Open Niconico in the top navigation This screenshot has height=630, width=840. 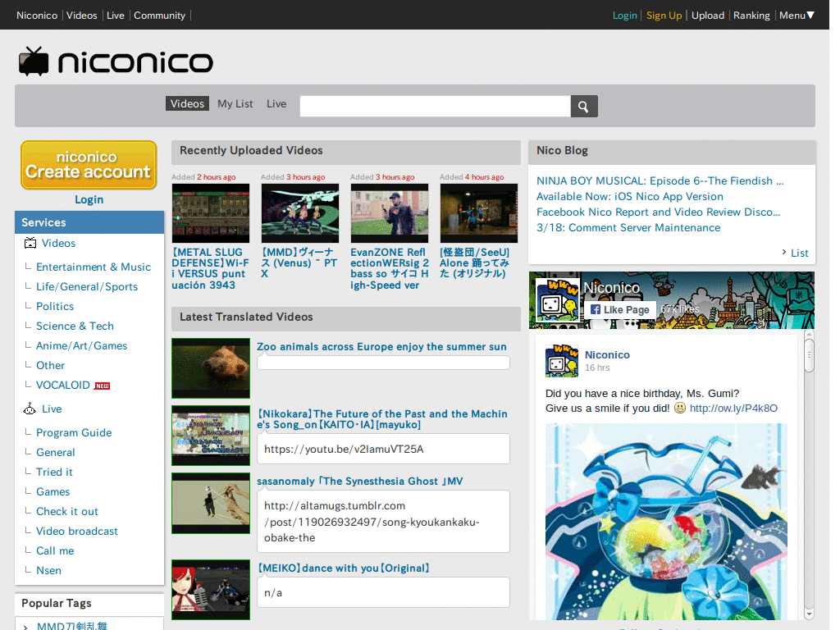(37, 16)
